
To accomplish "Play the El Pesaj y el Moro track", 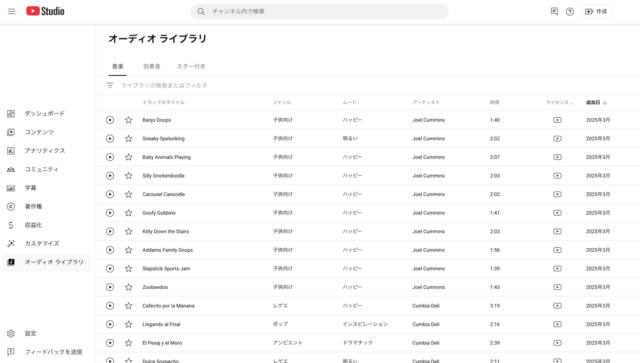I will click(x=110, y=343).
